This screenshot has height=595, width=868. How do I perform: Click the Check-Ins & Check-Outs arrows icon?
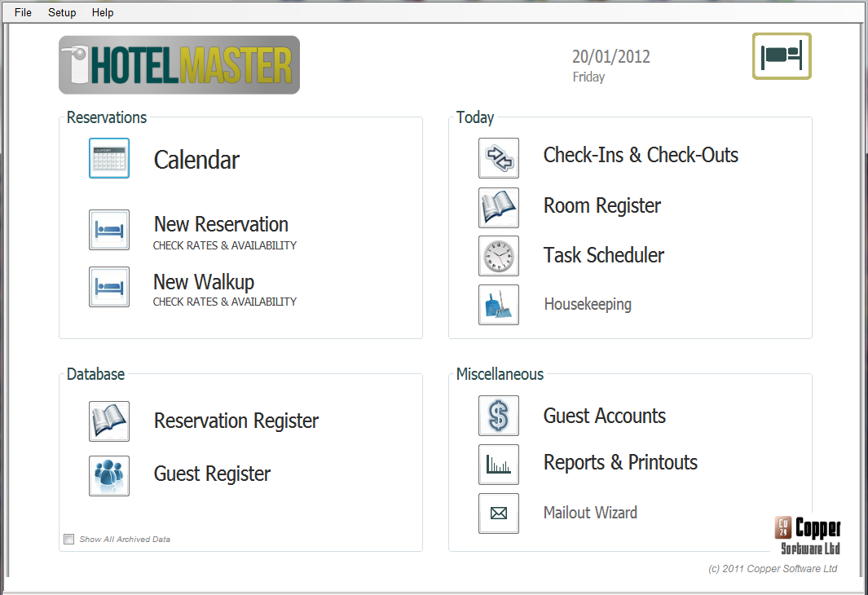click(x=499, y=158)
